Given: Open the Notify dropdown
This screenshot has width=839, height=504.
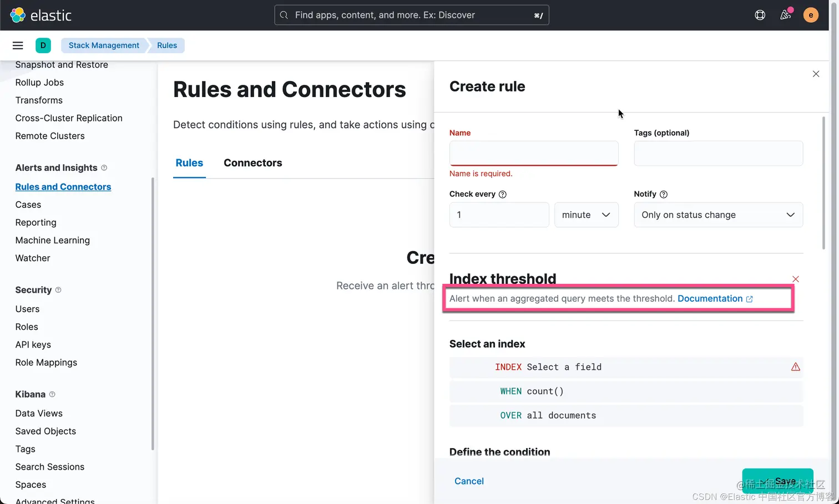Looking at the screenshot, I should coord(719,215).
